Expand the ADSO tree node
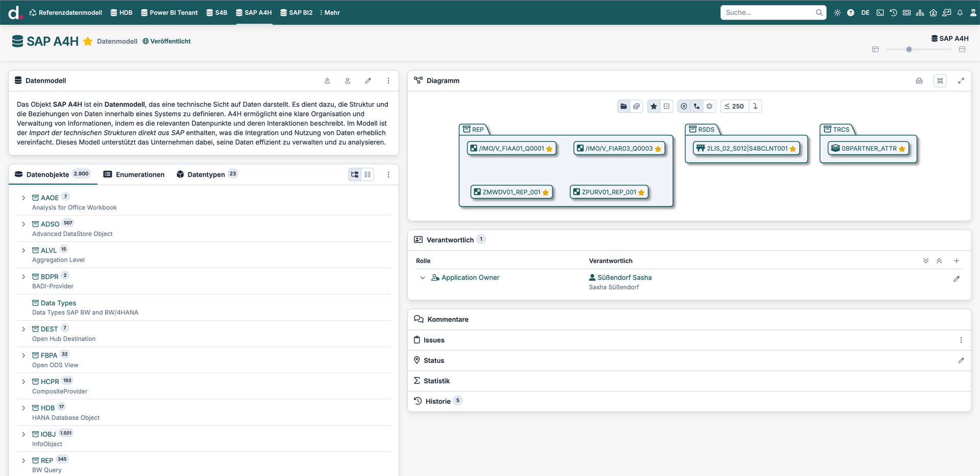The height and width of the screenshot is (476, 980). tap(23, 224)
